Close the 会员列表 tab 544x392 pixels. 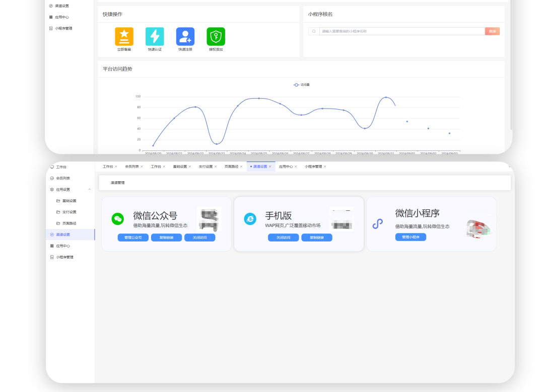tap(142, 167)
